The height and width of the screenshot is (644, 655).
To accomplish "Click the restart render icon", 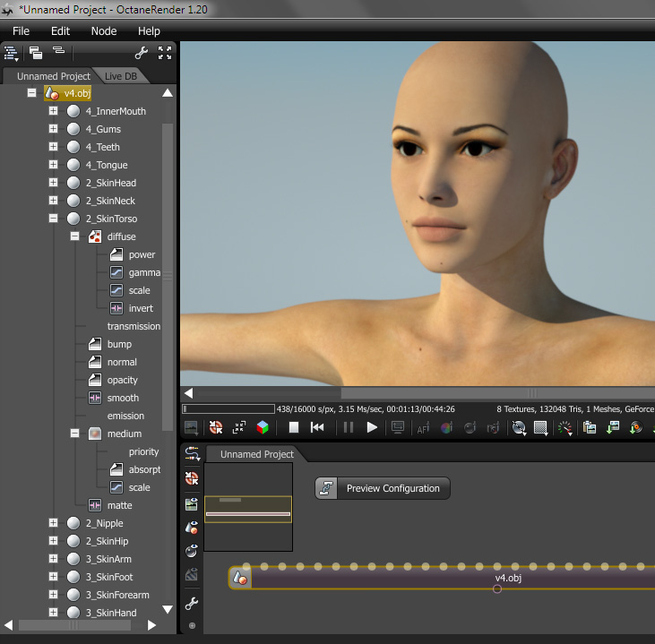I will (x=317, y=427).
